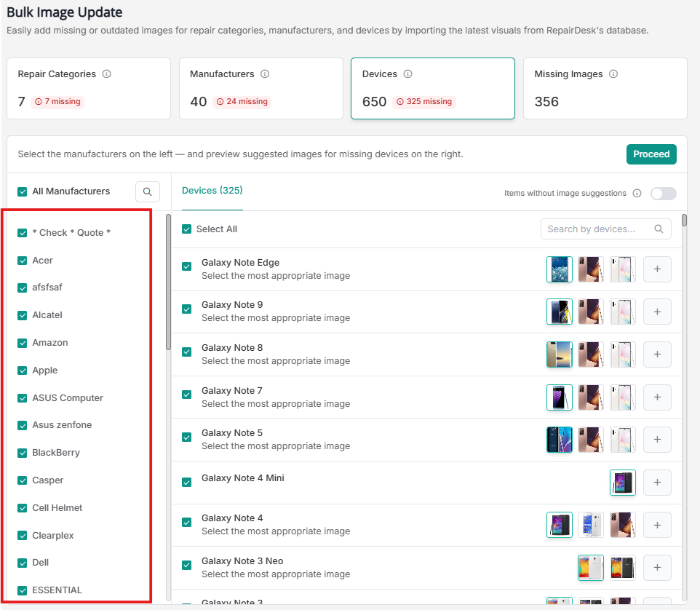Click plus icon for Galaxy Note Edge
Image resolution: width=700 pixels, height=610 pixels.
click(657, 269)
